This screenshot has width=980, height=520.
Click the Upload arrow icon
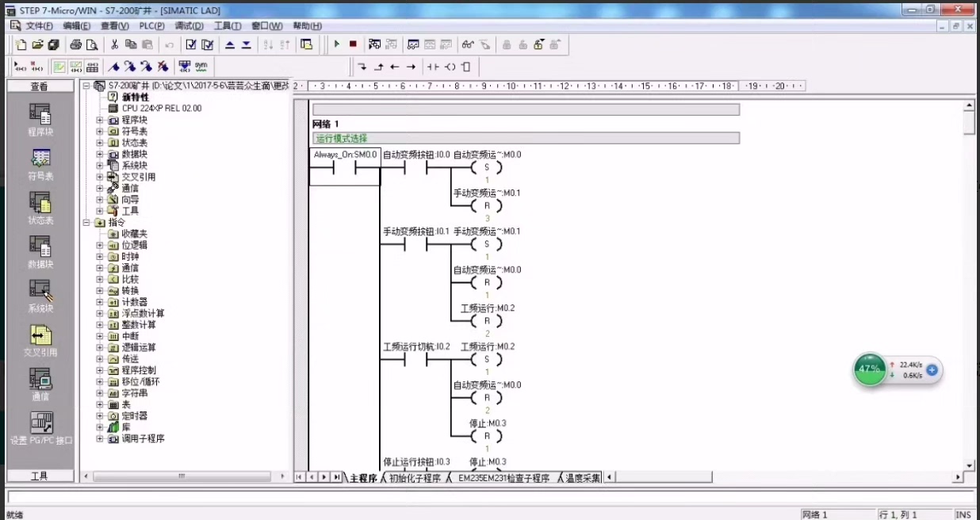(230, 44)
